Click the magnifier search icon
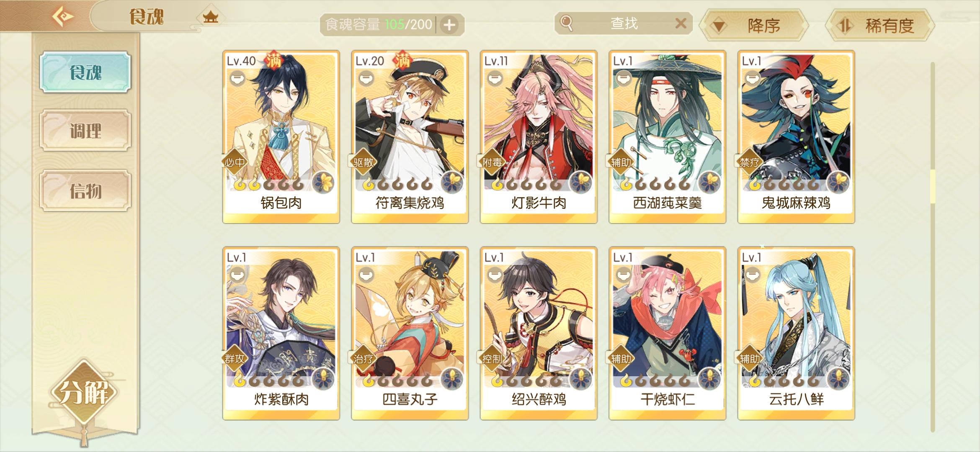Screen dimensions: 980x452 pyautogui.click(x=566, y=23)
